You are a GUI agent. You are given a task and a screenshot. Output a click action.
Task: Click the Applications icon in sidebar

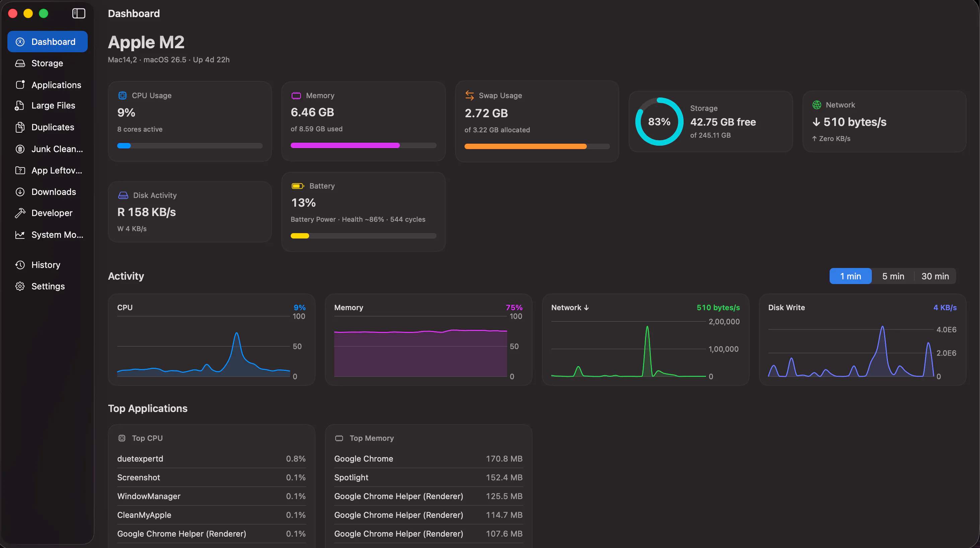pyautogui.click(x=20, y=84)
